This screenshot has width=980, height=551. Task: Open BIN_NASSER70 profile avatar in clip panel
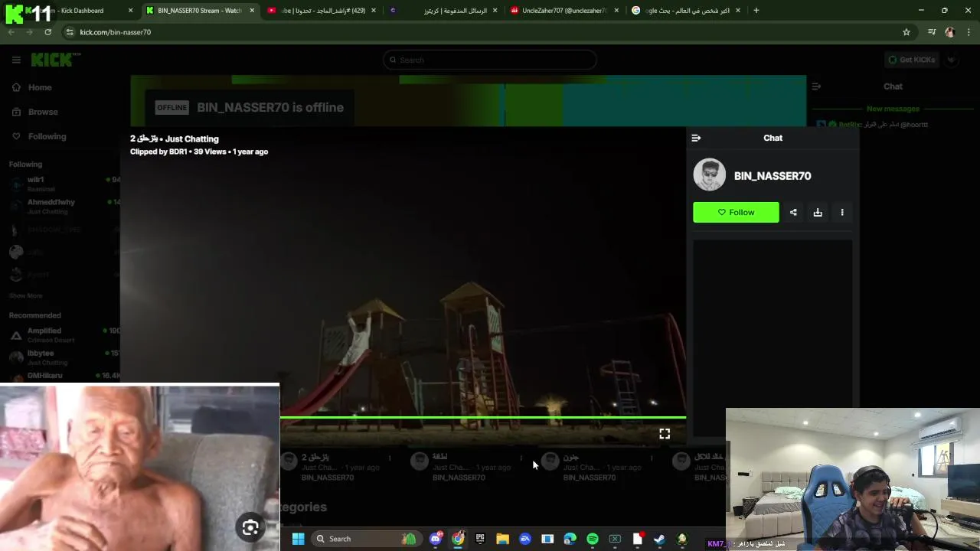point(710,175)
